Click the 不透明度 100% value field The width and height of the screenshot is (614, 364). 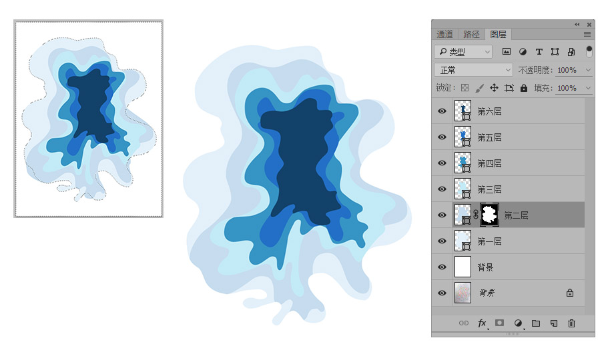567,70
